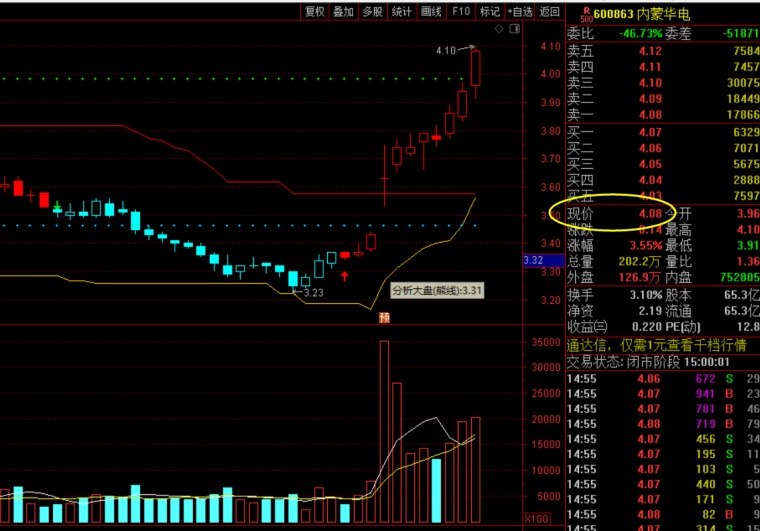The image size is (760, 531).
Task: Add stock via +自选 button
Action: pyautogui.click(x=520, y=11)
